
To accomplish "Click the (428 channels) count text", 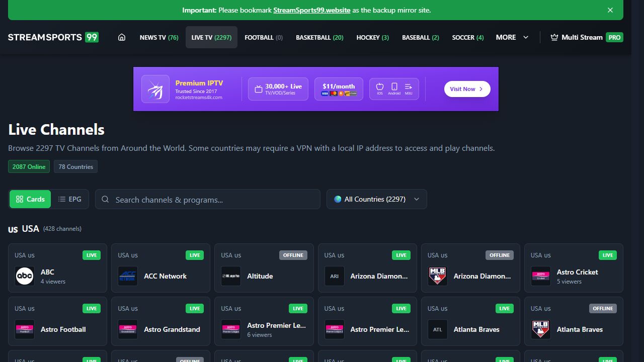I will [x=62, y=229].
